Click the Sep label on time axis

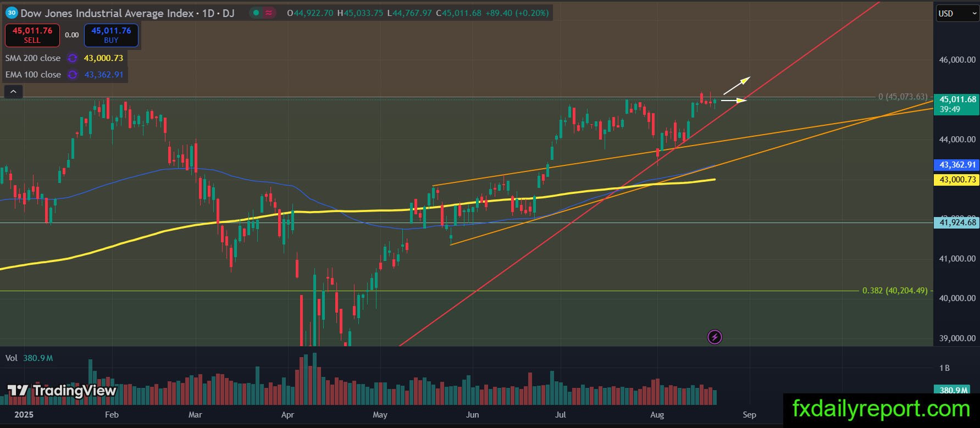(749, 415)
